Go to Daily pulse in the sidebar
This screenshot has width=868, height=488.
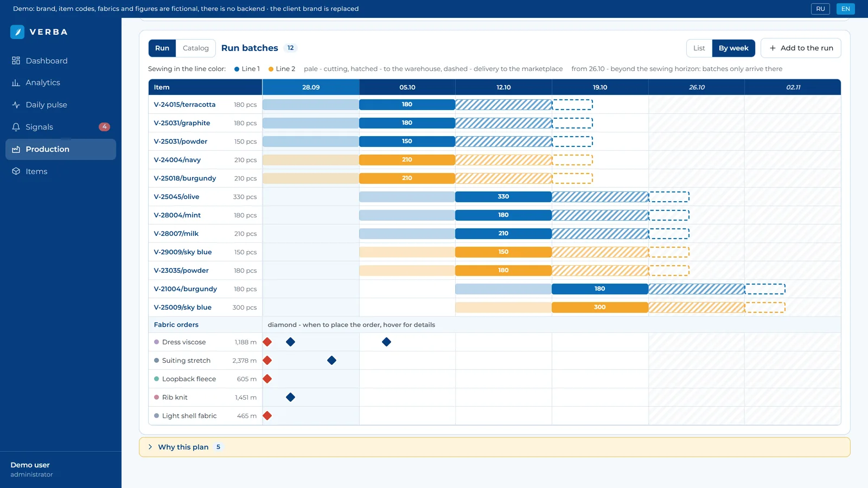[x=61, y=105]
